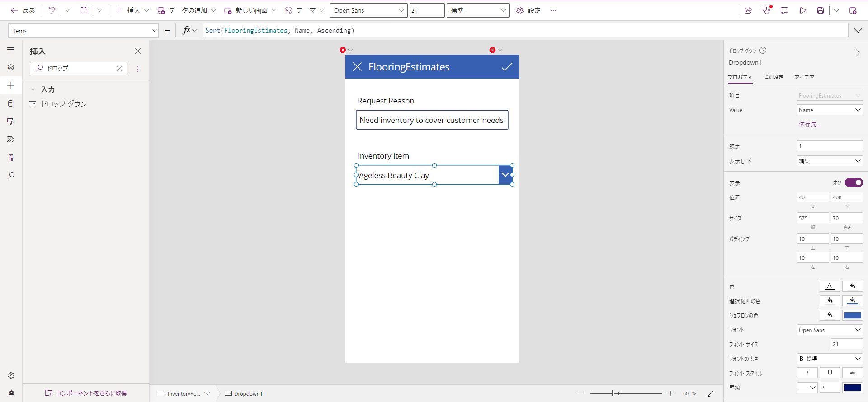The width and height of the screenshot is (868, 402).
Task: Open the テーマ theme menu
Action: pyautogui.click(x=305, y=10)
